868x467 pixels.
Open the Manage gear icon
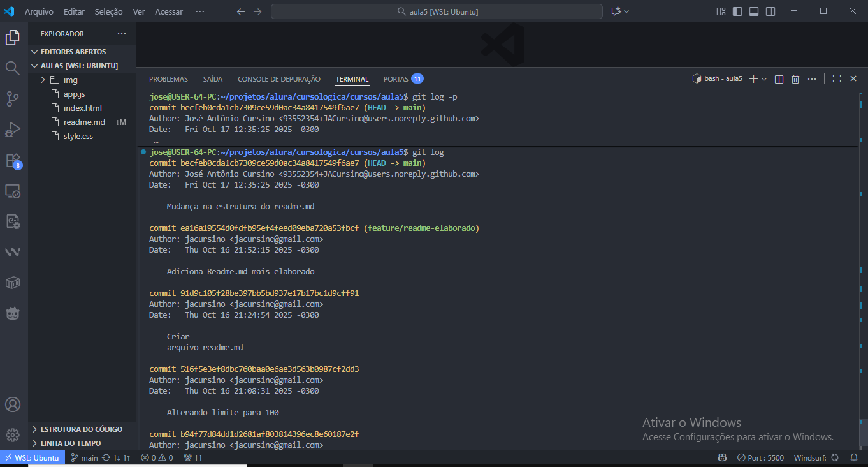point(13,435)
